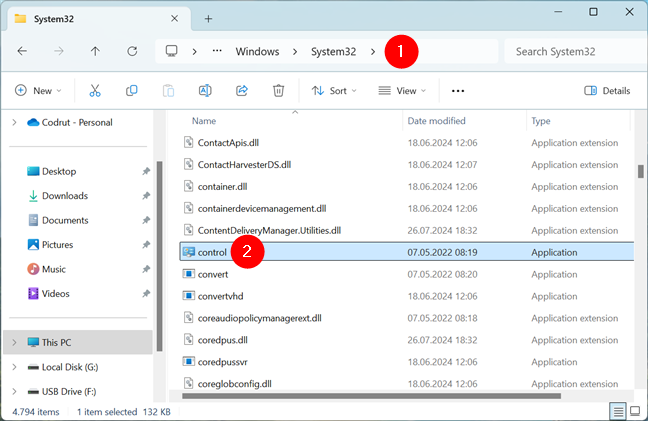Expand the Codrut - Personal OneDrive node
The image size is (648, 421).
click(14, 122)
